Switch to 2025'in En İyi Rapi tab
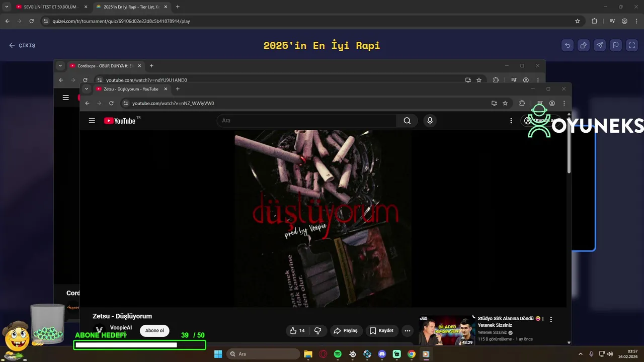The height and width of the screenshot is (362, 644). (131, 7)
